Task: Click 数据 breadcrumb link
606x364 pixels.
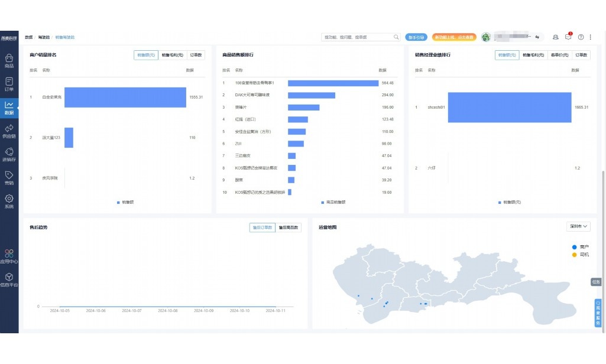Action: (28, 37)
